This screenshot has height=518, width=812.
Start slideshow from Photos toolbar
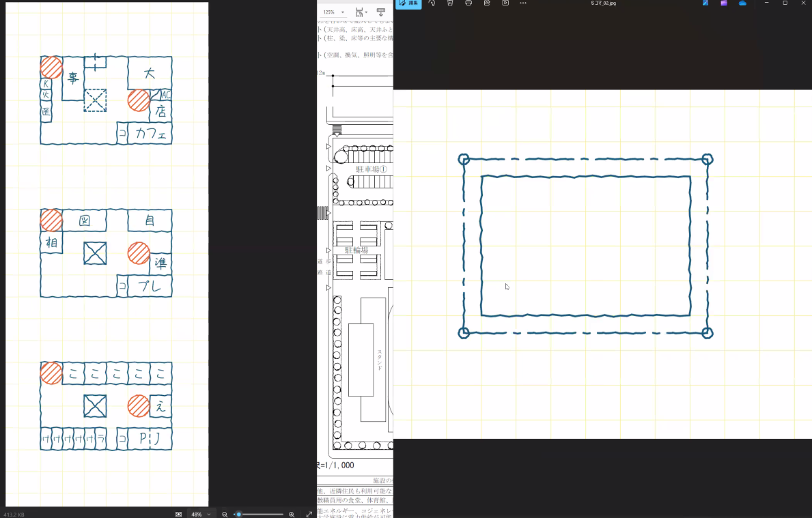point(505,3)
